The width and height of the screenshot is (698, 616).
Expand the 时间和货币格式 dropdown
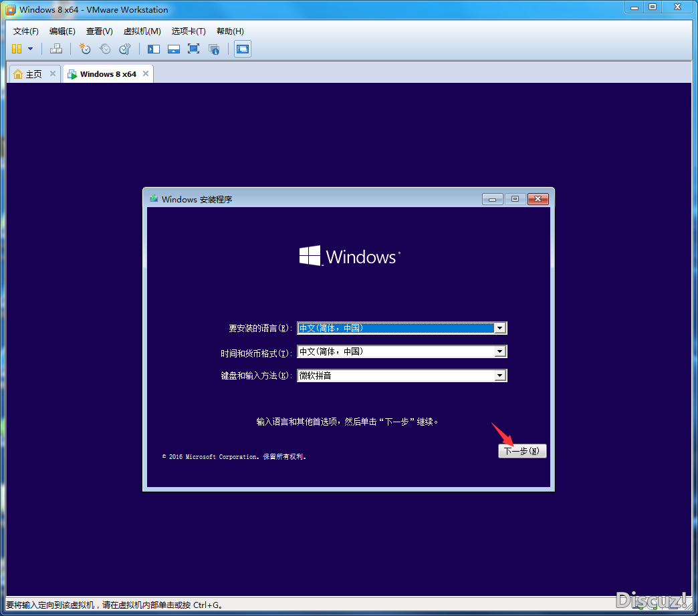click(500, 352)
